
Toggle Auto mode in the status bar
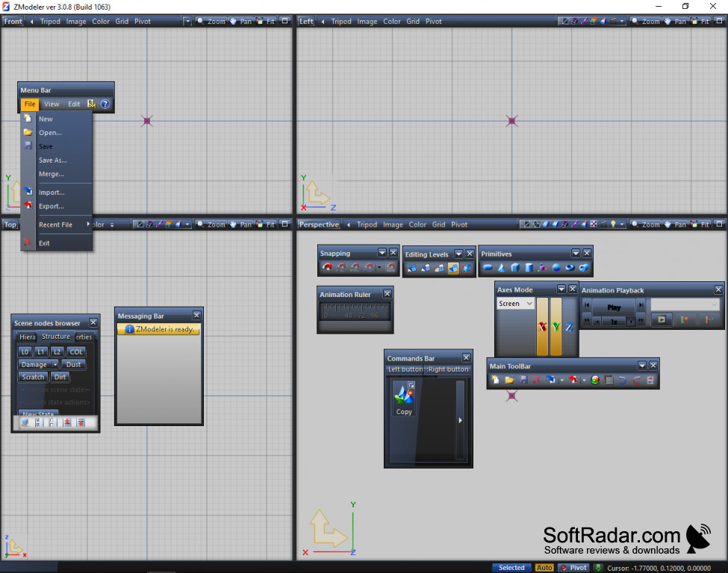click(x=544, y=568)
